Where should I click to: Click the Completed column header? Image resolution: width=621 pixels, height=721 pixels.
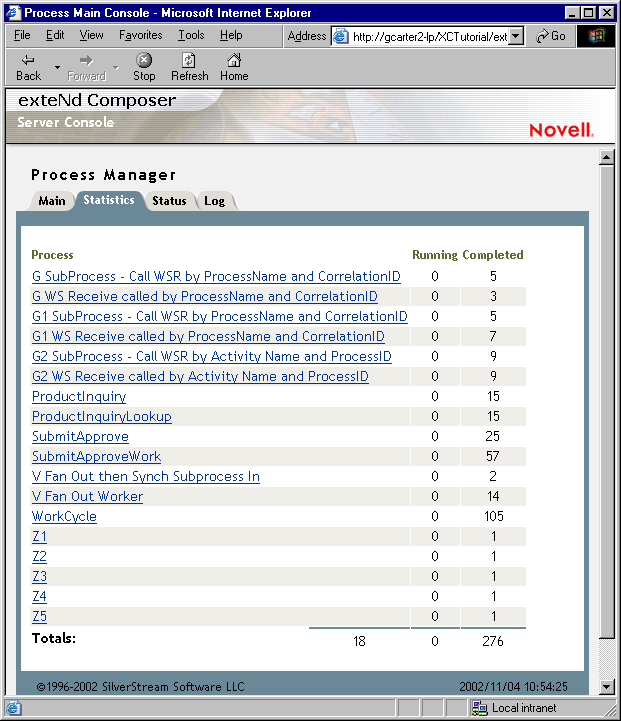click(x=493, y=255)
